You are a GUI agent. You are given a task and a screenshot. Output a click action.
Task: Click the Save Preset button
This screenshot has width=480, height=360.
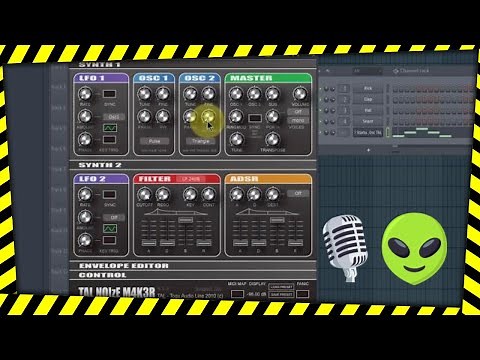[x=281, y=295]
